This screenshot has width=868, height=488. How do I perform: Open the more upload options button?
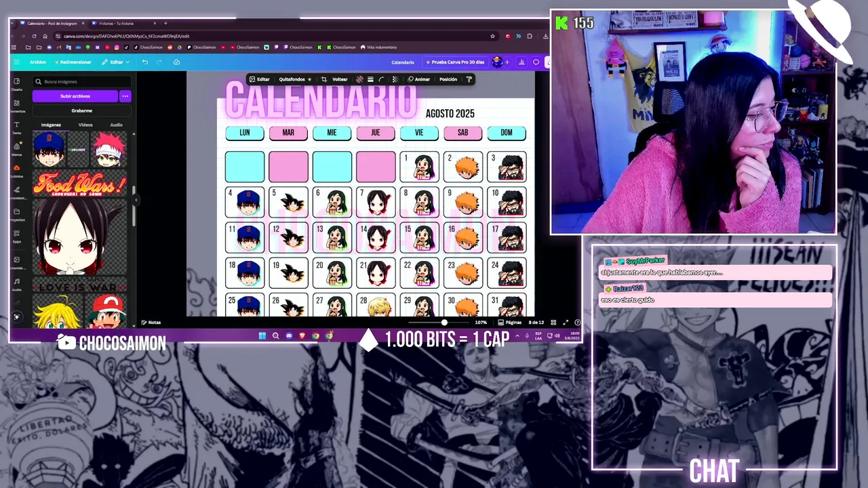(125, 96)
